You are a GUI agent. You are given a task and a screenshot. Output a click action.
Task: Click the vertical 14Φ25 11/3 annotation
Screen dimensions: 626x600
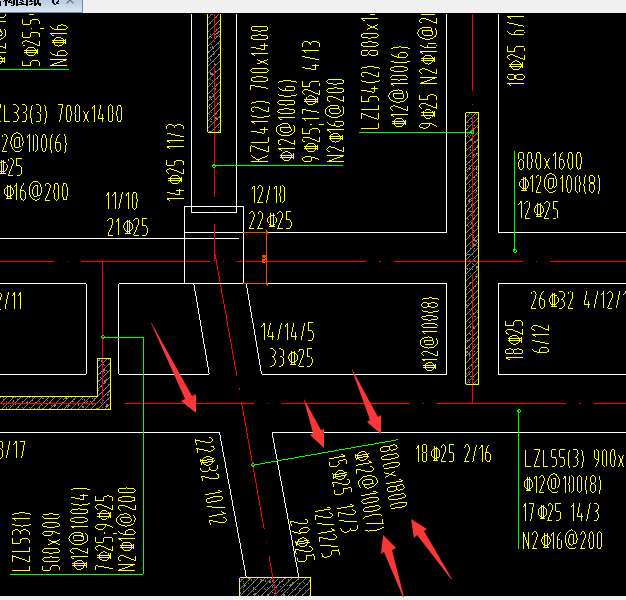pos(176,162)
